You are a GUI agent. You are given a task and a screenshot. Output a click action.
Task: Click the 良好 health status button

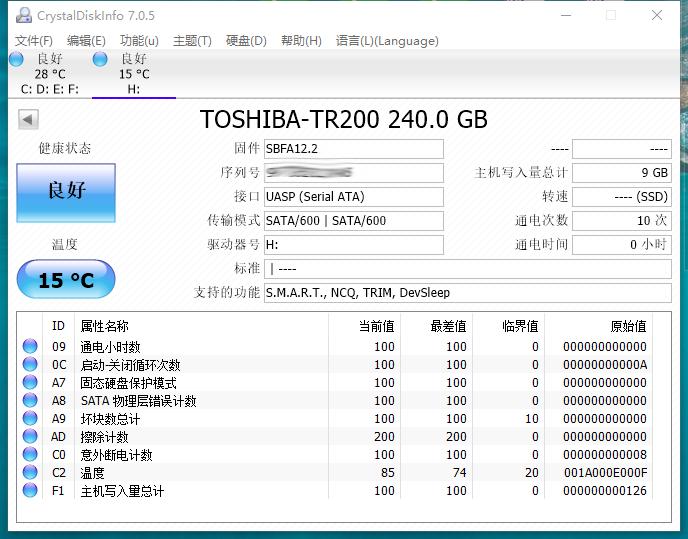coord(66,193)
